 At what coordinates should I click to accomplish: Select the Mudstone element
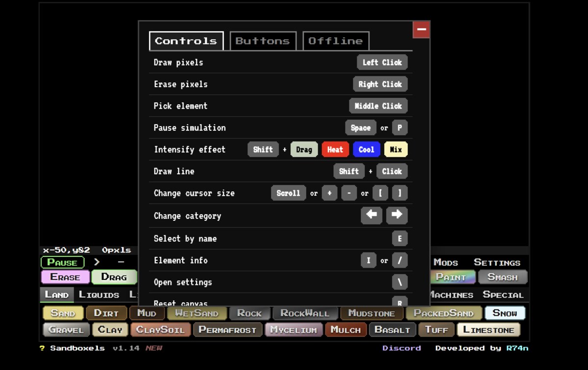pos(371,313)
